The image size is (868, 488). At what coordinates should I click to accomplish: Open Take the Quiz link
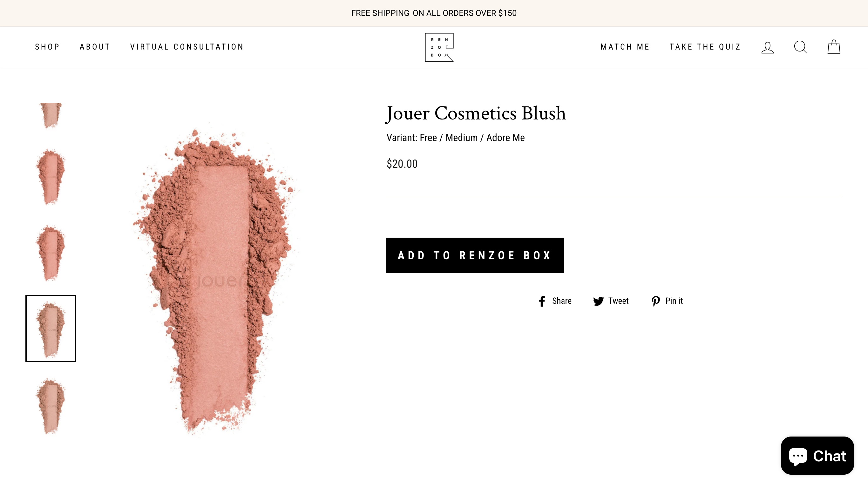705,47
